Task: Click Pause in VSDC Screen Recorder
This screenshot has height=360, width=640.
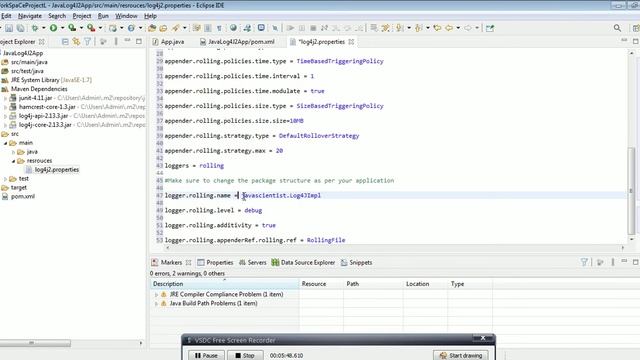Action: [206, 356]
